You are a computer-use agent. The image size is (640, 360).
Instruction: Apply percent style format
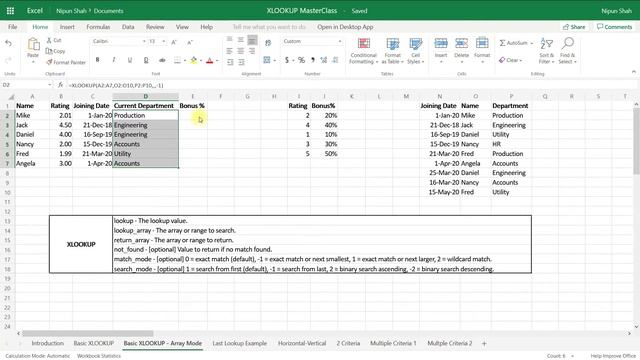[301, 60]
